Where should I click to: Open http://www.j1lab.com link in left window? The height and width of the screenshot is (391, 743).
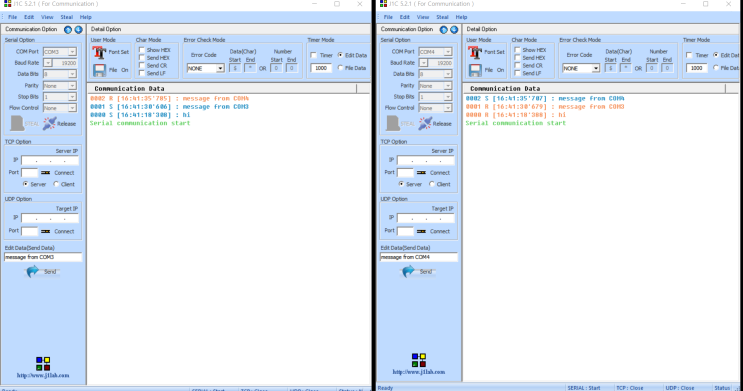click(43, 375)
